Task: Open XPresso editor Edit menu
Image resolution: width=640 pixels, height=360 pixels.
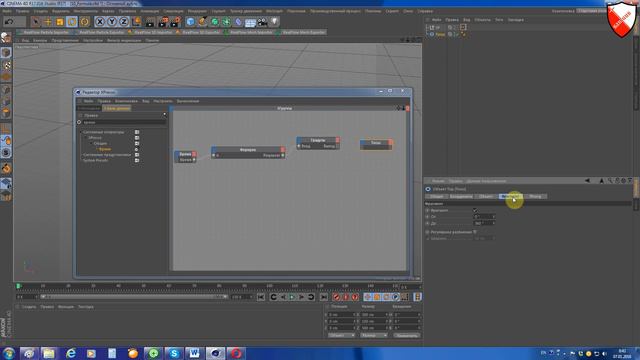Action: point(104,101)
